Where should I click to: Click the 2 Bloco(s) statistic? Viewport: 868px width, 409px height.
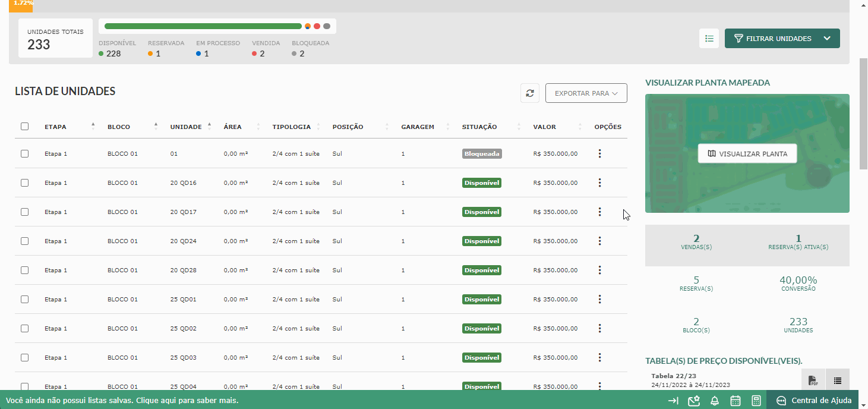point(696,325)
